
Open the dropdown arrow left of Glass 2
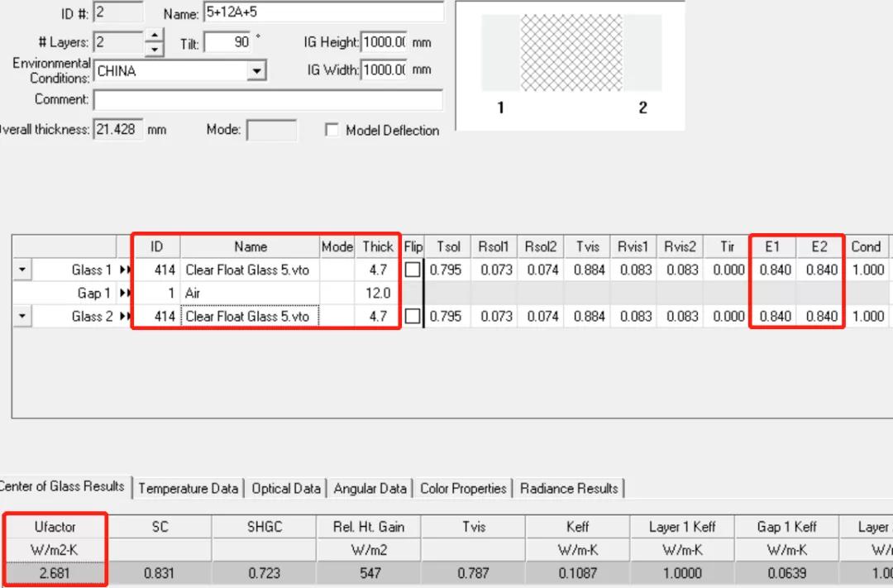[22, 316]
